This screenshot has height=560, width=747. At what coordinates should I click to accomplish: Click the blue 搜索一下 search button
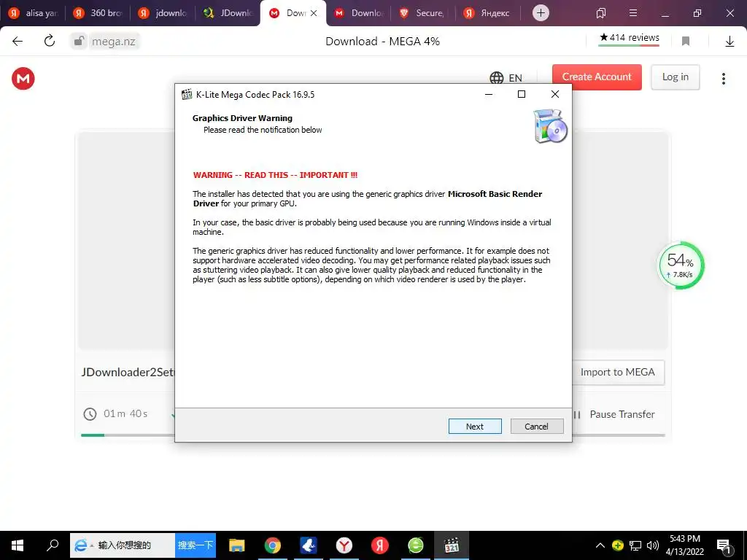[196, 545]
